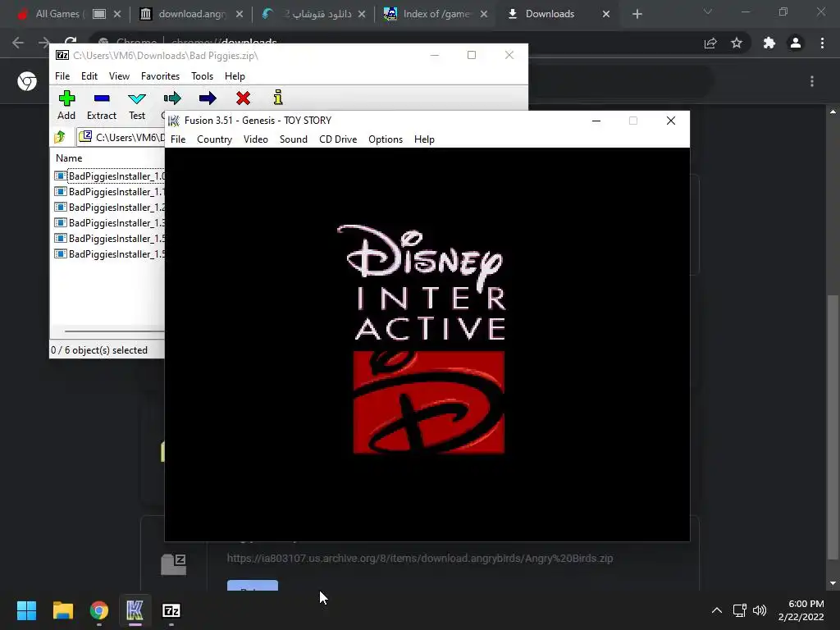840x630 pixels.
Task: Open tab search chevron in Chrome
Action: [708, 11]
